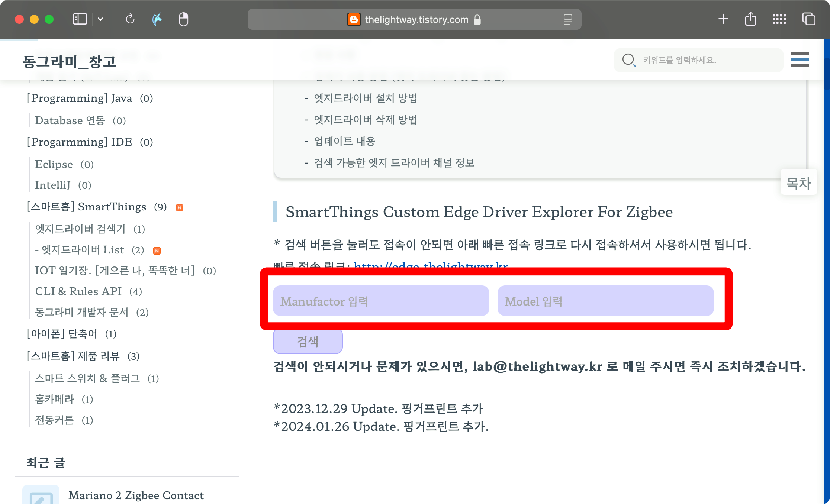Screen dimensions: 830x504
Task: Click the padlock icon in the address bar
Action: coord(477,19)
